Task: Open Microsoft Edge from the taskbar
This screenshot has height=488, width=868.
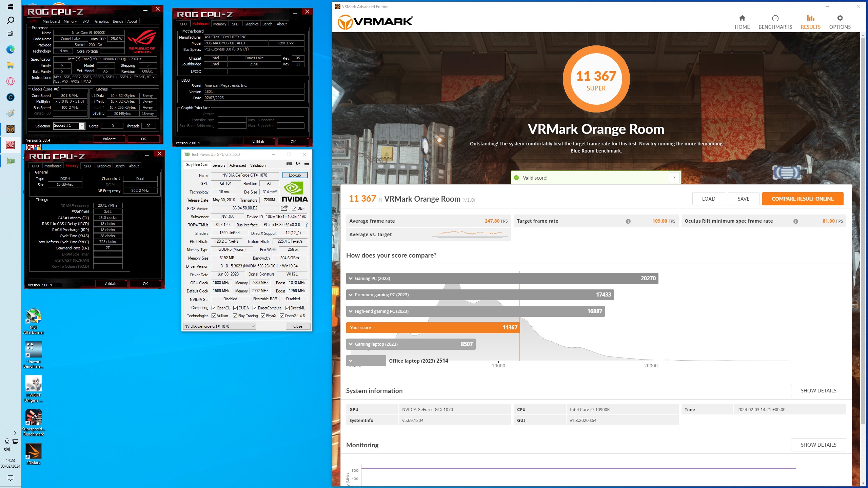Action: [11, 49]
